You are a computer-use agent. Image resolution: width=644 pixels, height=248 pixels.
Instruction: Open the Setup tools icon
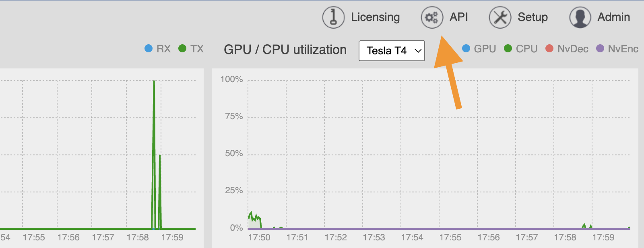pyautogui.click(x=500, y=17)
